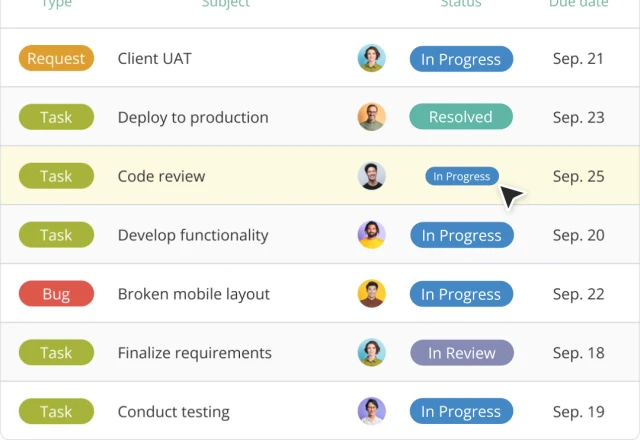Sort by the Subject column header
640x440 pixels.
pos(226,4)
